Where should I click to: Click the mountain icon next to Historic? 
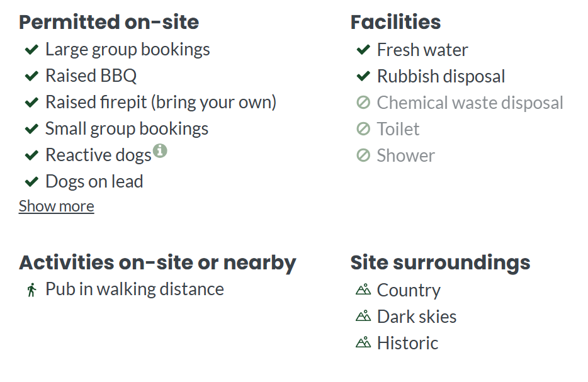363,342
